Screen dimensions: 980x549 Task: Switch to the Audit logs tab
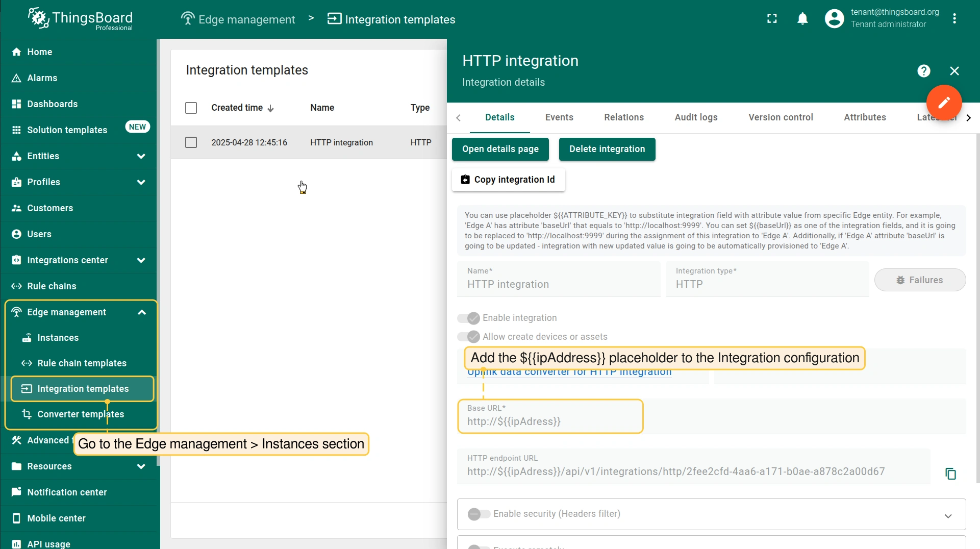coord(696,117)
